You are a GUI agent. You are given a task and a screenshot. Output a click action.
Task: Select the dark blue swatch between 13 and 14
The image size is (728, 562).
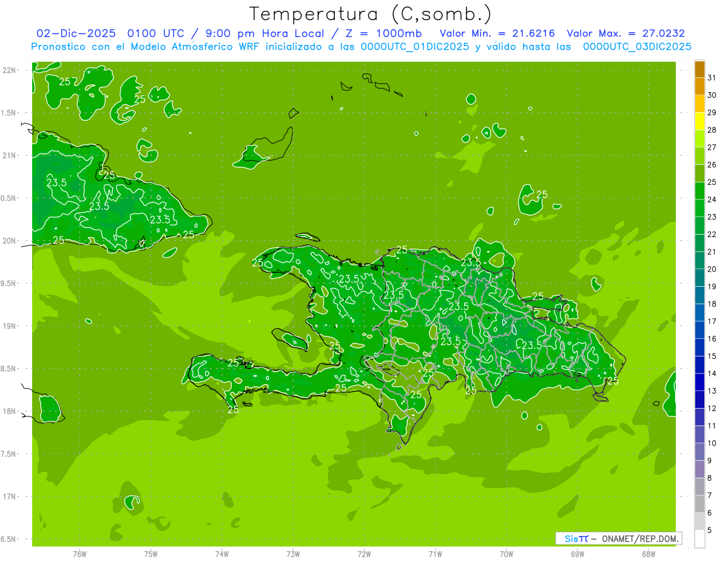coord(699,382)
